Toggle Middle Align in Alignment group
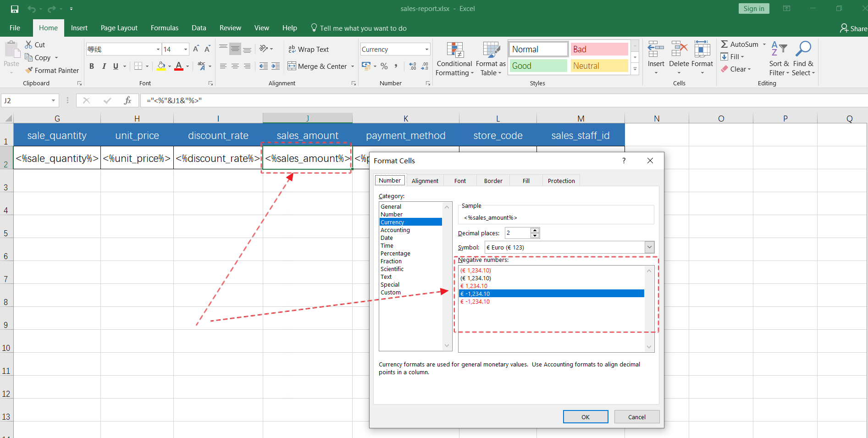Screen dimensions: 868x438 235,49
